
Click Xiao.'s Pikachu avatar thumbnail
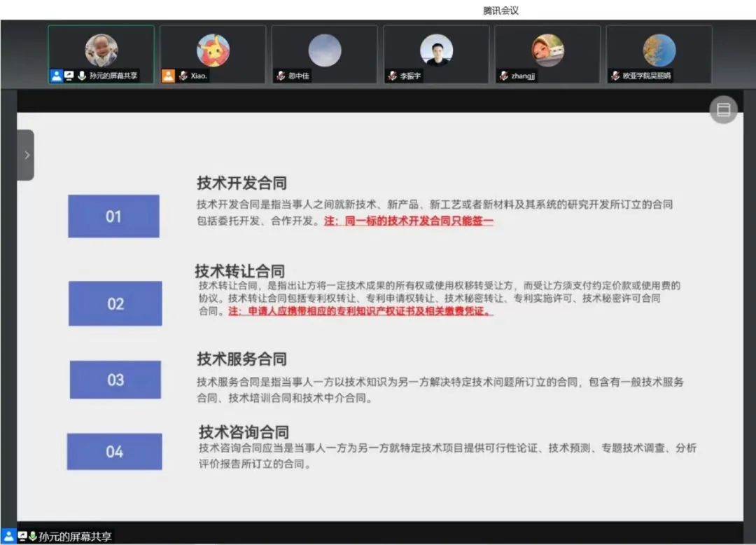pos(212,49)
